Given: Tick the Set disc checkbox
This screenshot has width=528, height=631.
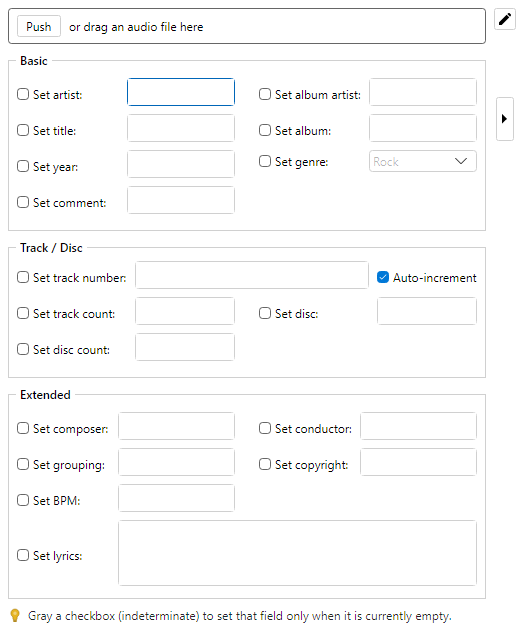Looking at the screenshot, I should point(265,313).
